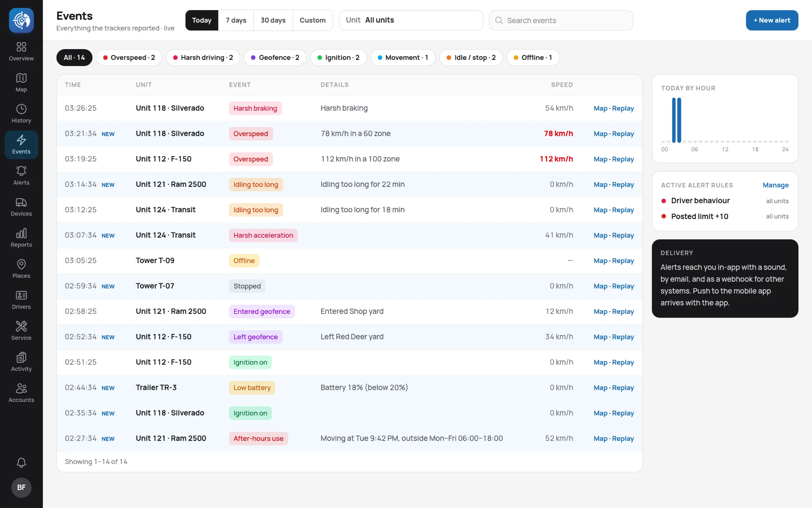Open the Reports bar chart icon

pyautogui.click(x=21, y=233)
